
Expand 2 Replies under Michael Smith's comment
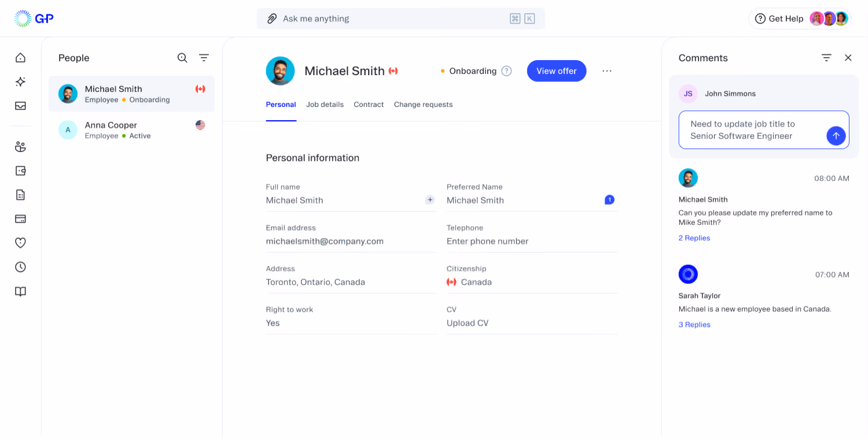click(x=694, y=238)
